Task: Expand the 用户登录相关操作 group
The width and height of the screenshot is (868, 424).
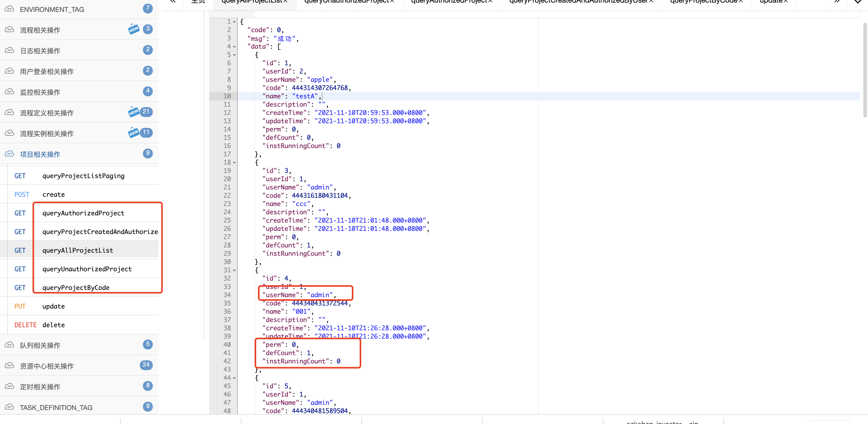Action: 47,71
